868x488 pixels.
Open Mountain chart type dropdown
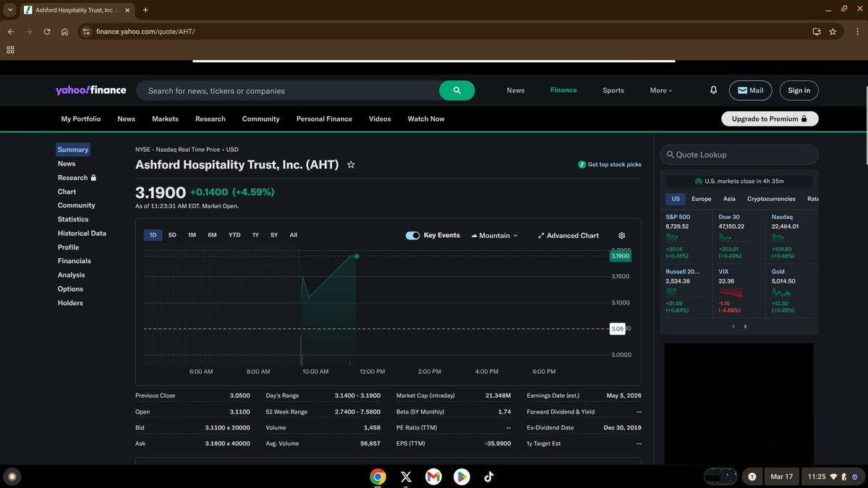494,236
